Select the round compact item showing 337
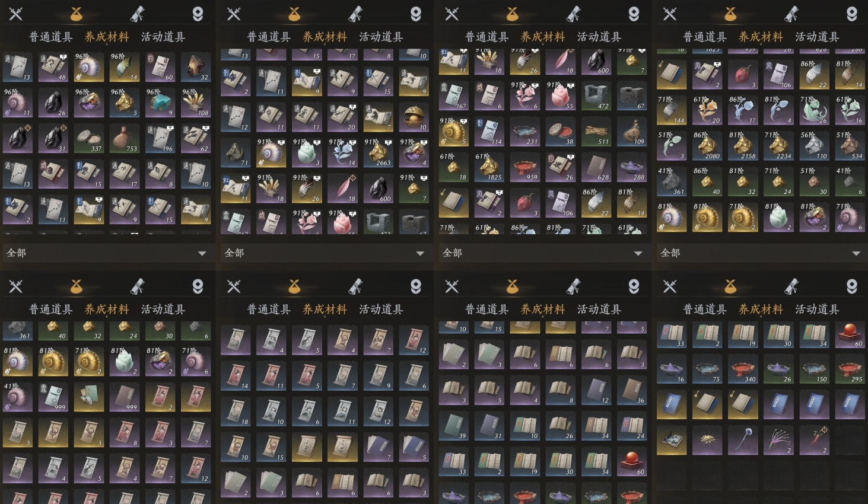868x504 pixels. coord(89,138)
